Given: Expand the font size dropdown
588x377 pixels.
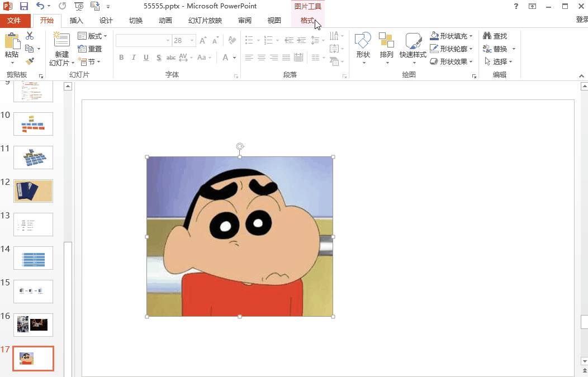Looking at the screenshot, I should 192,41.
